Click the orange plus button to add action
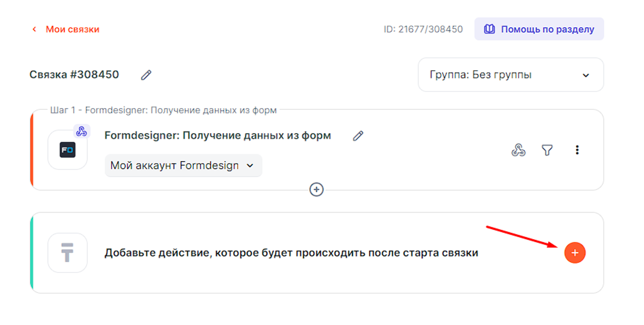 click(x=575, y=253)
